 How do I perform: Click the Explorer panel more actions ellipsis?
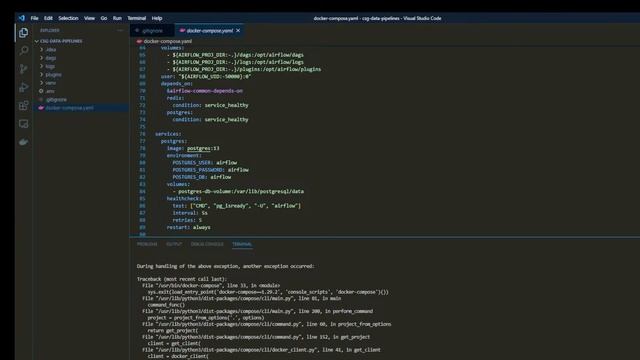click(x=120, y=30)
